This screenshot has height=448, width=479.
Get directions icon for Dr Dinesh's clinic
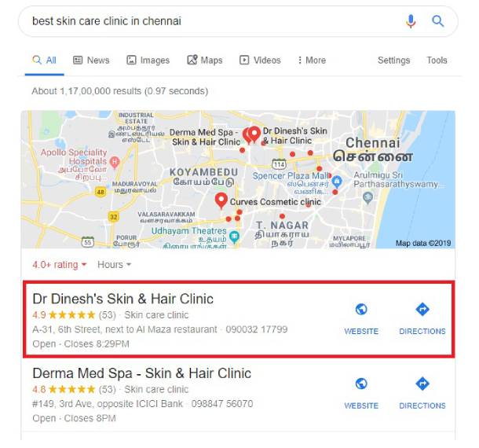click(422, 309)
